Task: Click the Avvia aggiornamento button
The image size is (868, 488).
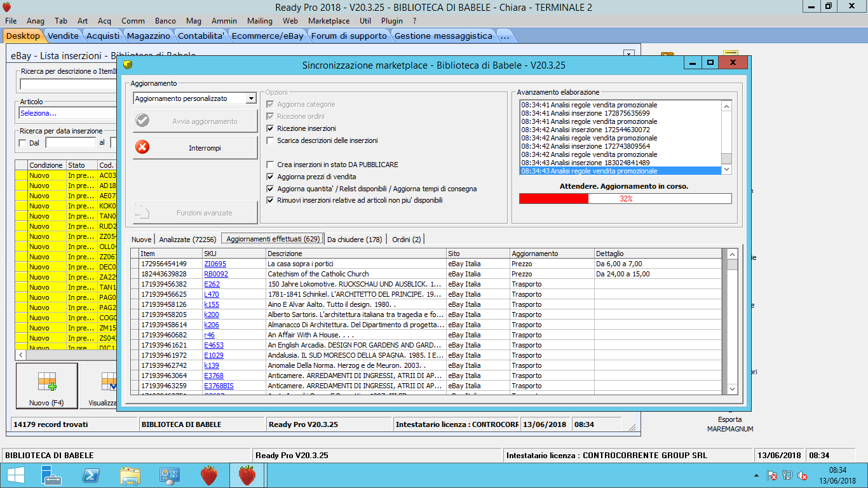Action: (x=196, y=121)
